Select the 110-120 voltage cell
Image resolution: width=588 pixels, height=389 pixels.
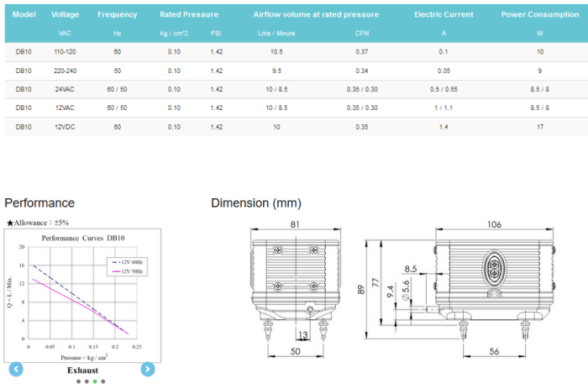coord(66,51)
